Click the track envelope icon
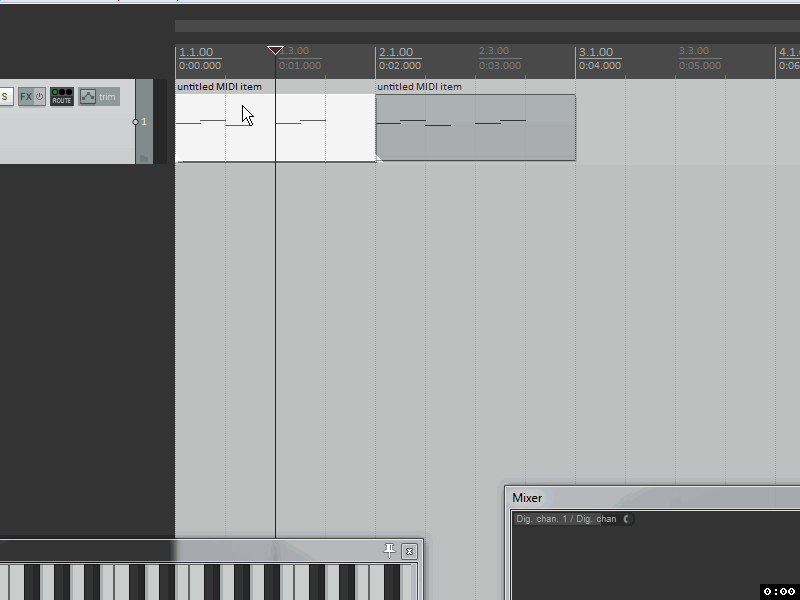Image resolution: width=800 pixels, height=600 pixels. 88,96
